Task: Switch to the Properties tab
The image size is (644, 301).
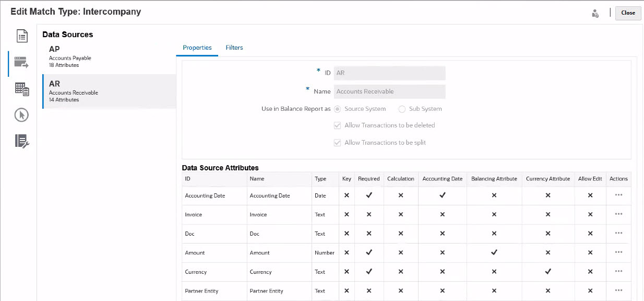Action: tap(197, 48)
